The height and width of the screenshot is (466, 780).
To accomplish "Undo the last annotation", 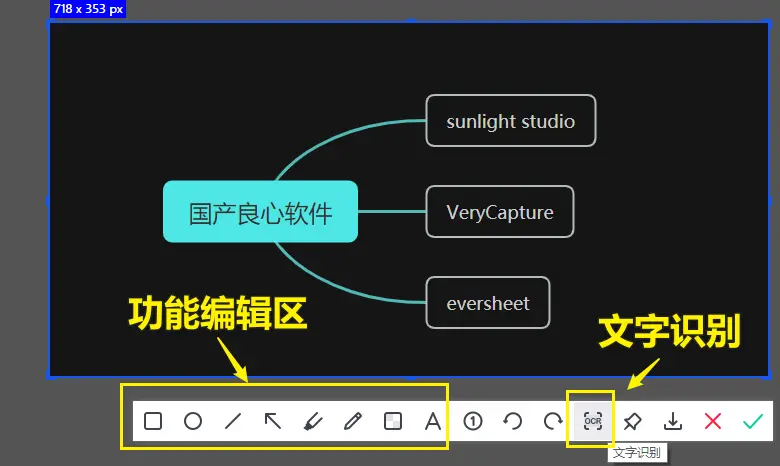I will tap(513, 421).
